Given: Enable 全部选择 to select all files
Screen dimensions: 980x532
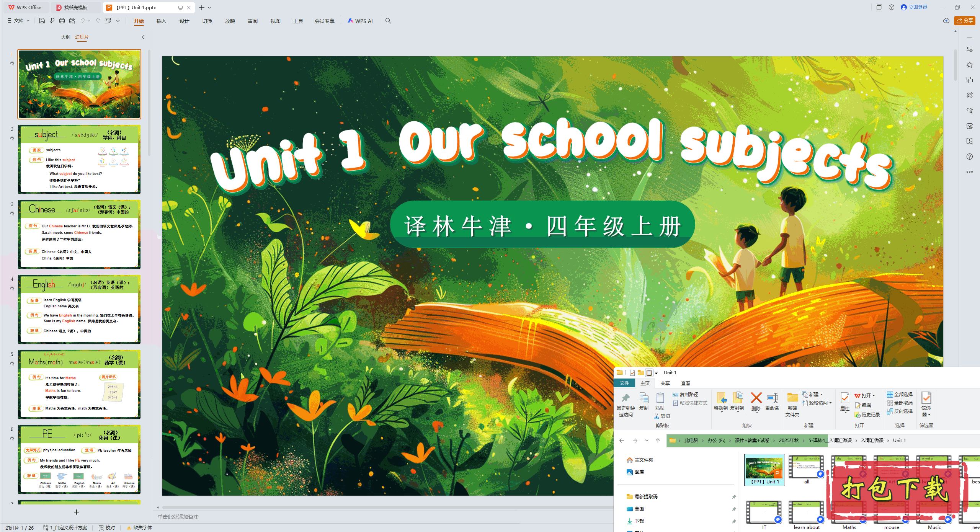Looking at the screenshot, I should point(900,394).
